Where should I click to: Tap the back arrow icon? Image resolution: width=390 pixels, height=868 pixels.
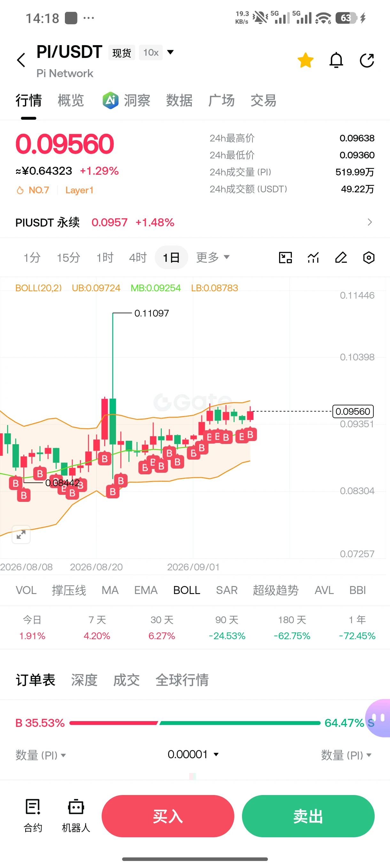[x=21, y=60]
